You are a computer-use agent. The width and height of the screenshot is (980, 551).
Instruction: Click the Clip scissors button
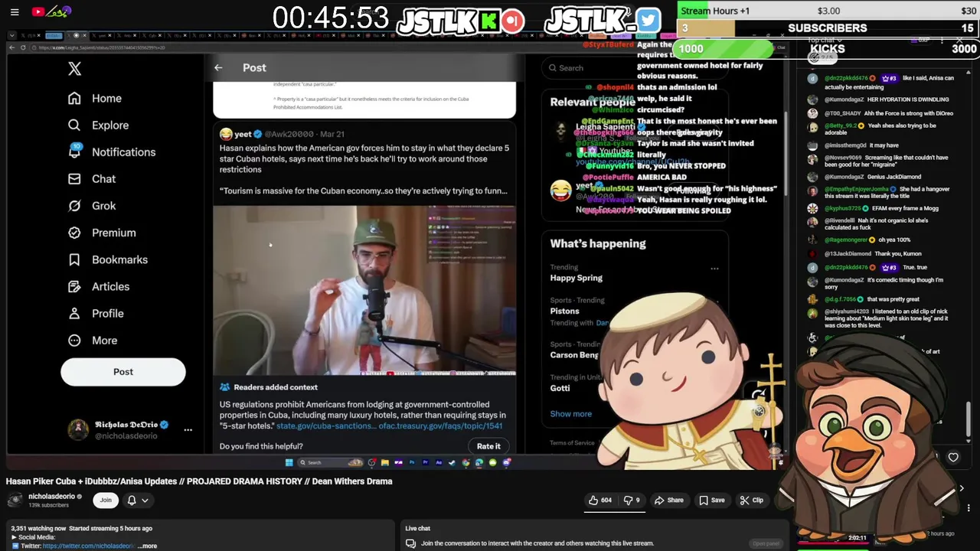(x=751, y=500)
